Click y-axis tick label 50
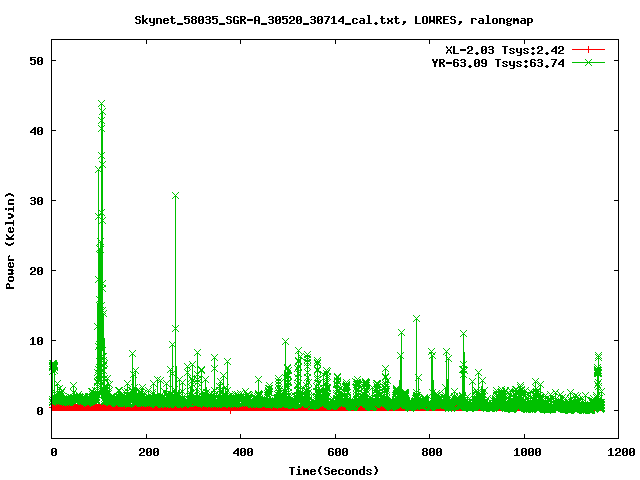Viewport: 640px width, 480px height. [36, 61]
